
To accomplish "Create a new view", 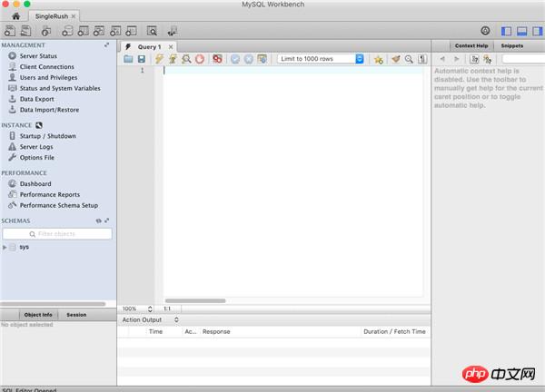I will point(99,31).
